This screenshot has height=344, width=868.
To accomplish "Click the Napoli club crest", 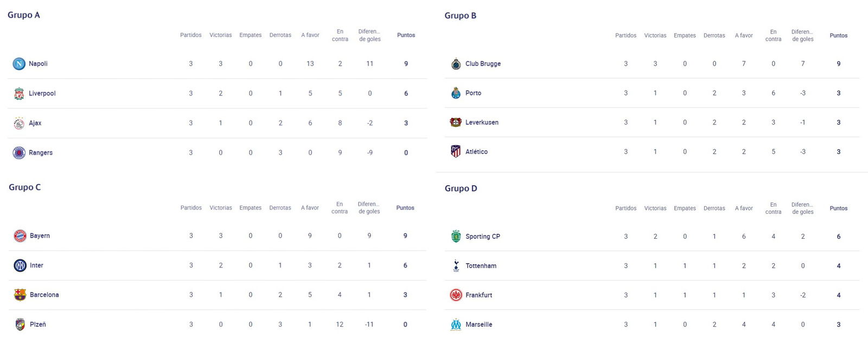I will click(19, 64).
